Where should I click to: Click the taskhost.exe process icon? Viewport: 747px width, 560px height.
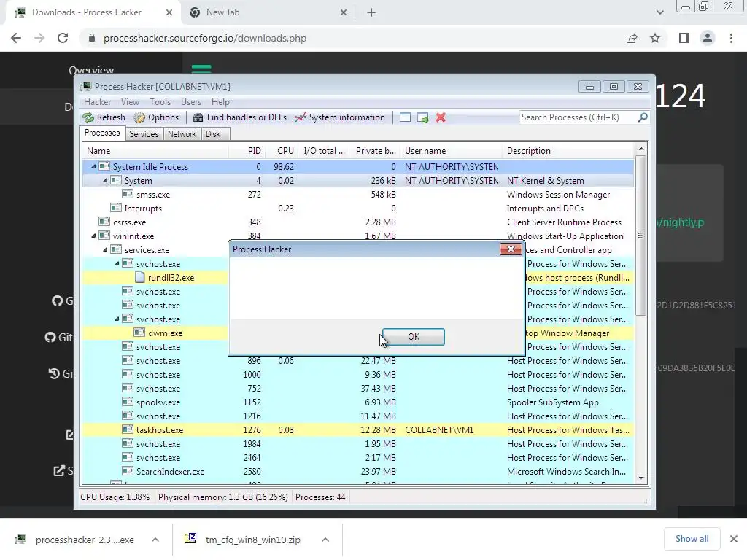pos(127,429)
